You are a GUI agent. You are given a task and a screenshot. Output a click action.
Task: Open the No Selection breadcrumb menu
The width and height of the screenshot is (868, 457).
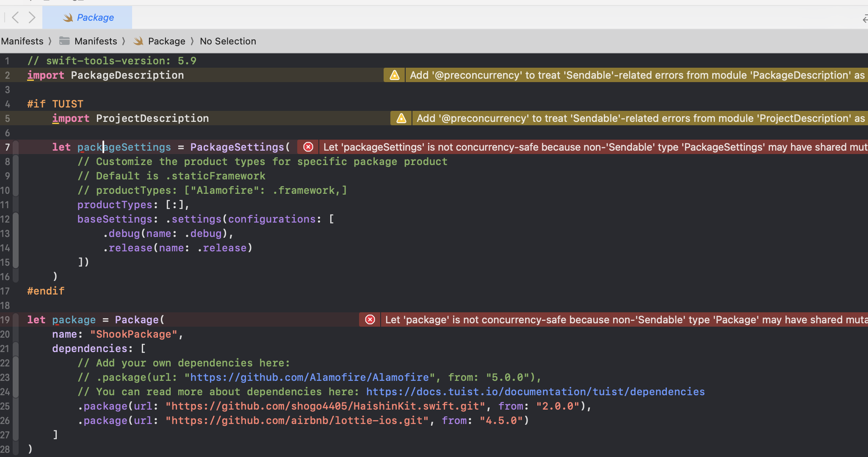[x=228, y=41]
